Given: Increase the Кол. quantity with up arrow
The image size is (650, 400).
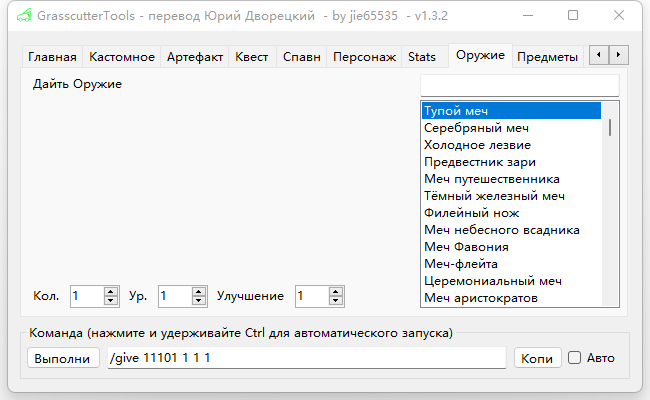Looking at the screenshot, I should [x=111, y=291].
